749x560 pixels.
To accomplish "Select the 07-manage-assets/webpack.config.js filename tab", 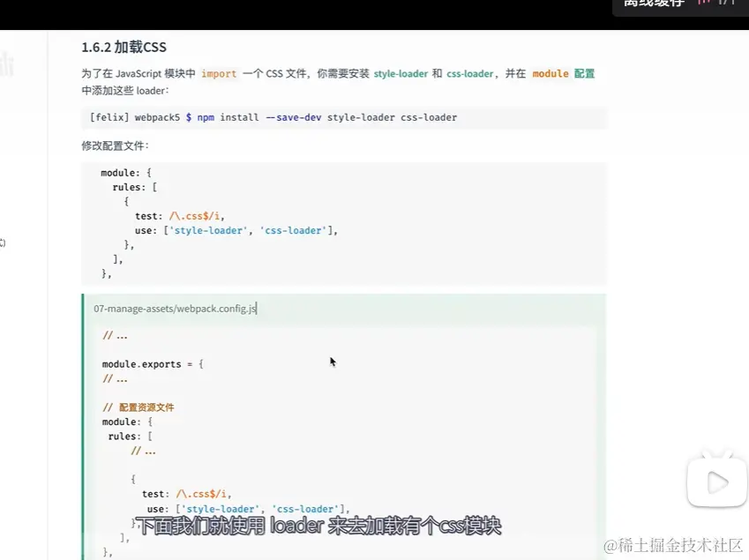I will (x=176, y=309).
